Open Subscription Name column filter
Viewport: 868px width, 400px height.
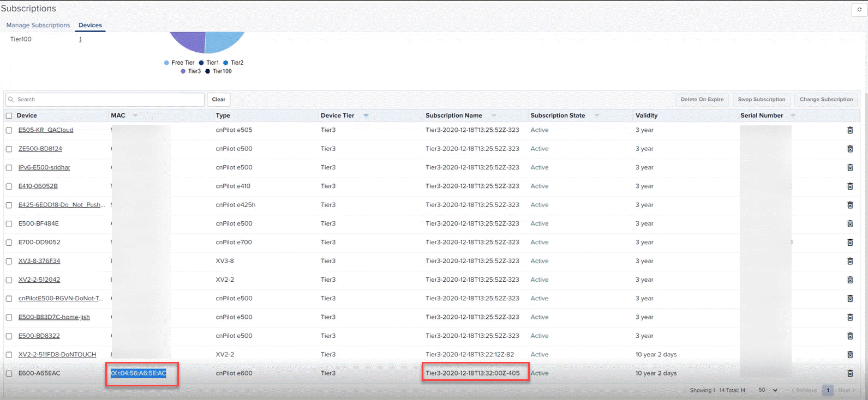coord(494,116)
